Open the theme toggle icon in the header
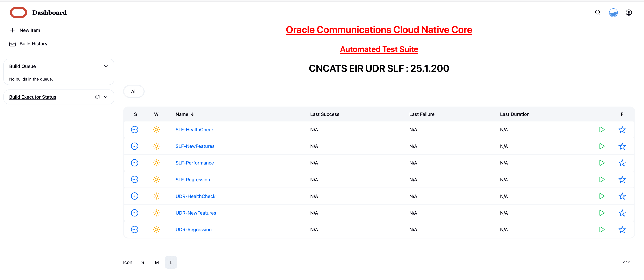 tap(614, 13)
